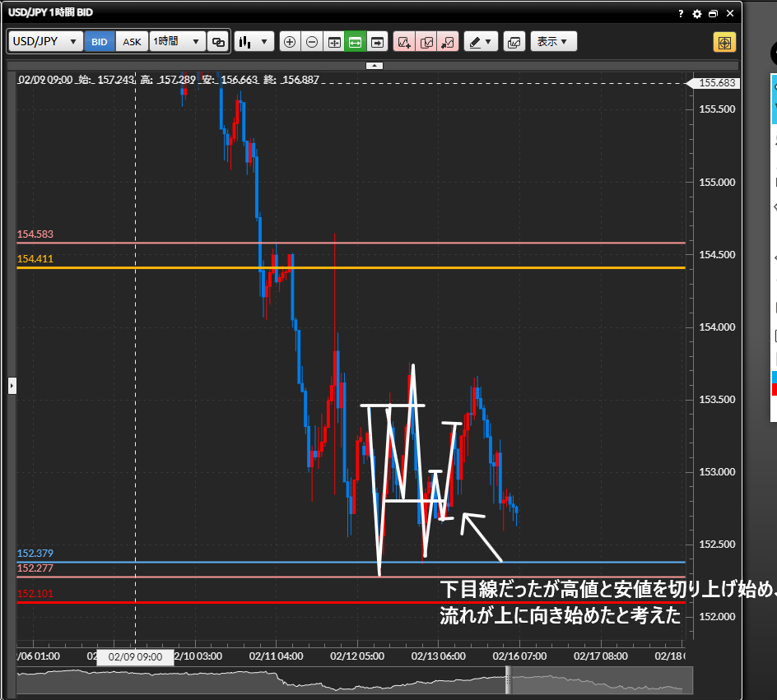Open the 表示 display menu
Image resolution: width=777 pixels, height=700 pixels.
553,42
